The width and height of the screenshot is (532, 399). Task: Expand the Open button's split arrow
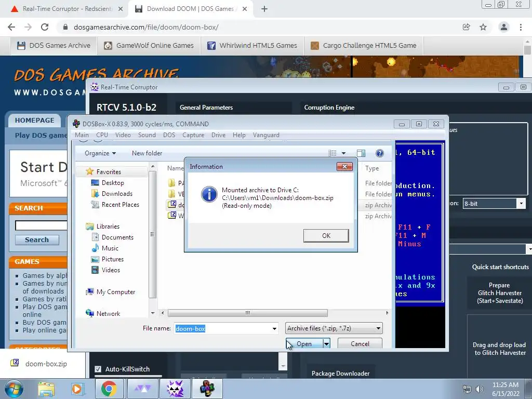[326, 344]
